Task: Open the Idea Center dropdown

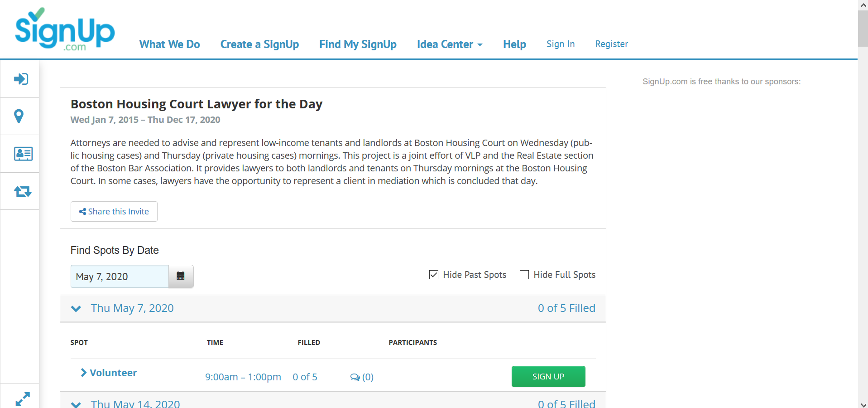Action: [449, 44]
